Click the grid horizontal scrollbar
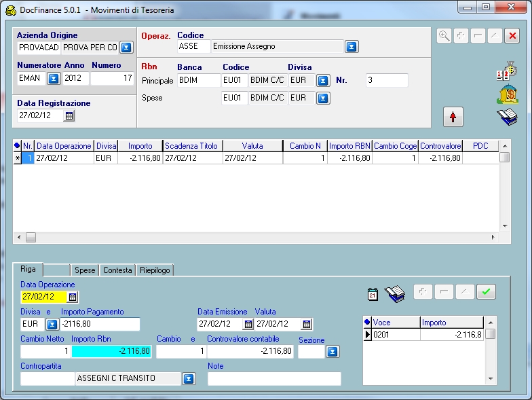The image size is (532, 400). pyautogui.click(x=256, y=237)
